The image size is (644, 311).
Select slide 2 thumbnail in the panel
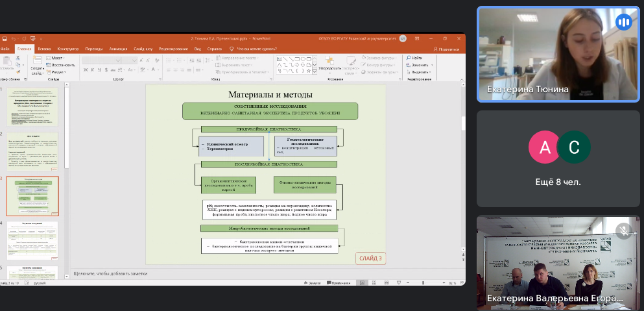click(x=32, y=151)
